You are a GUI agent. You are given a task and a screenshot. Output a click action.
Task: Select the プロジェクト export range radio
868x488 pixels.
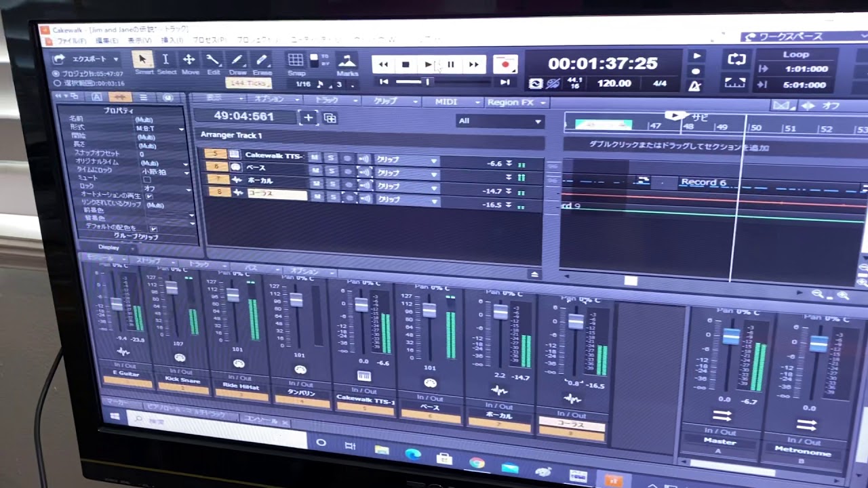point(57,73)
